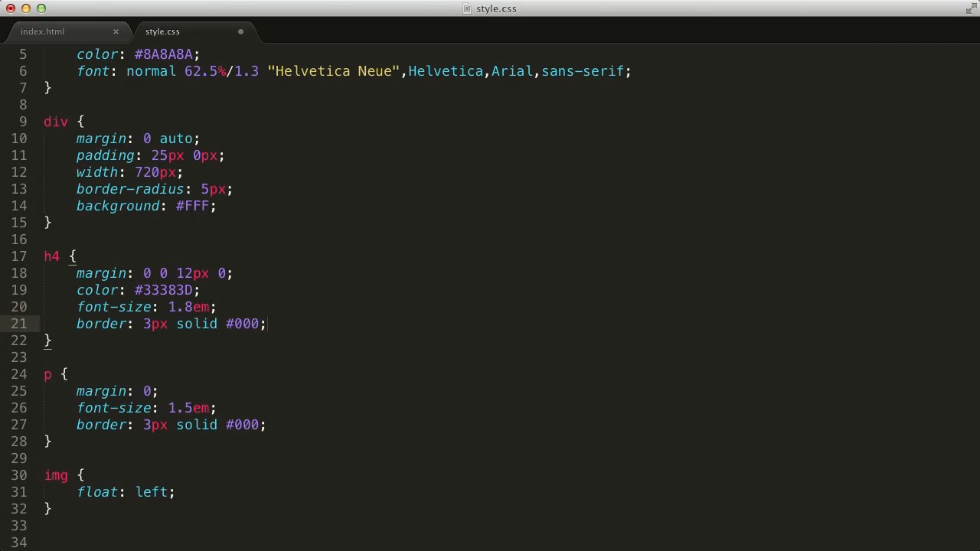Click the 'div' selector on line 9
The image size is (980, 551).
[56, 122]
